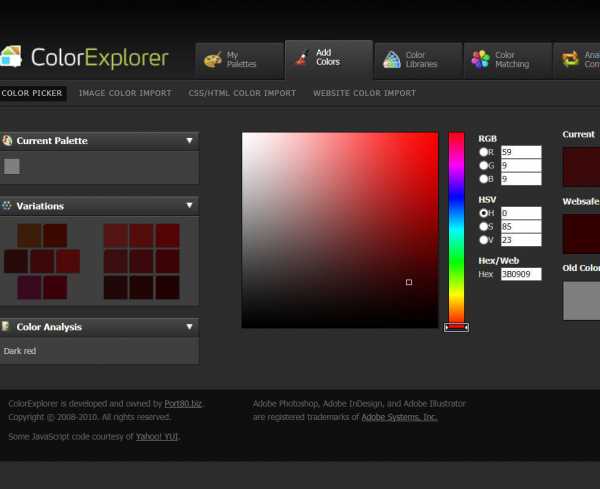Click the brown top-left hexagon variation swatch
The width and height of the screenshot is (600, 489).
pos(29,236)
